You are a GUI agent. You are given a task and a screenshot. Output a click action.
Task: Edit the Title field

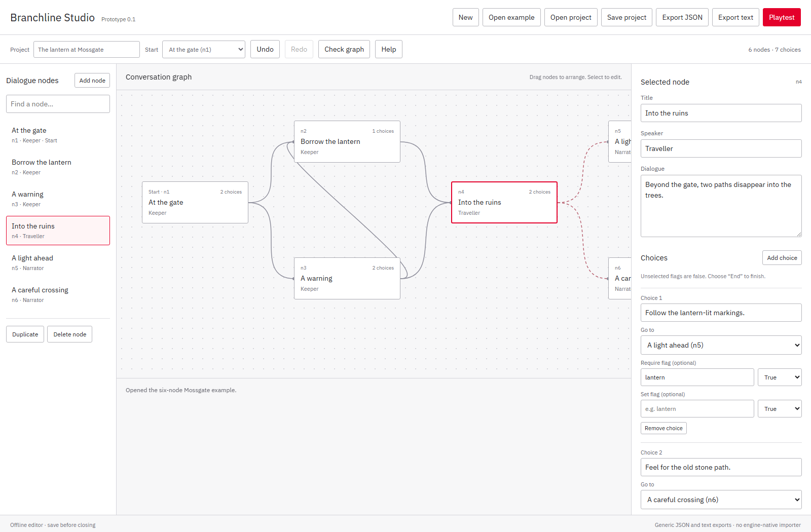click(721, 113)
